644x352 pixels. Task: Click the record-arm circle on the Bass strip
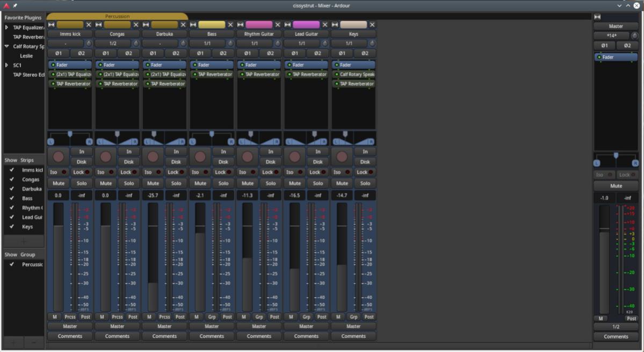coord(200,157)
